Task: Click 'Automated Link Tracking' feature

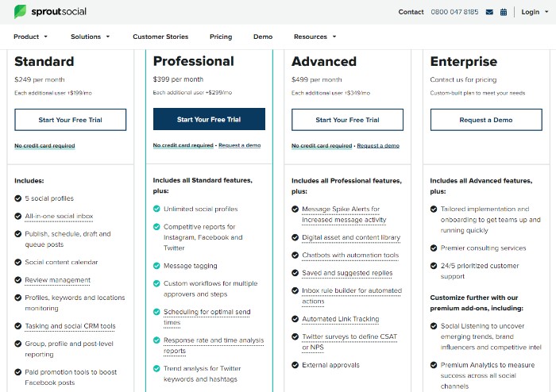Action: 341,319
